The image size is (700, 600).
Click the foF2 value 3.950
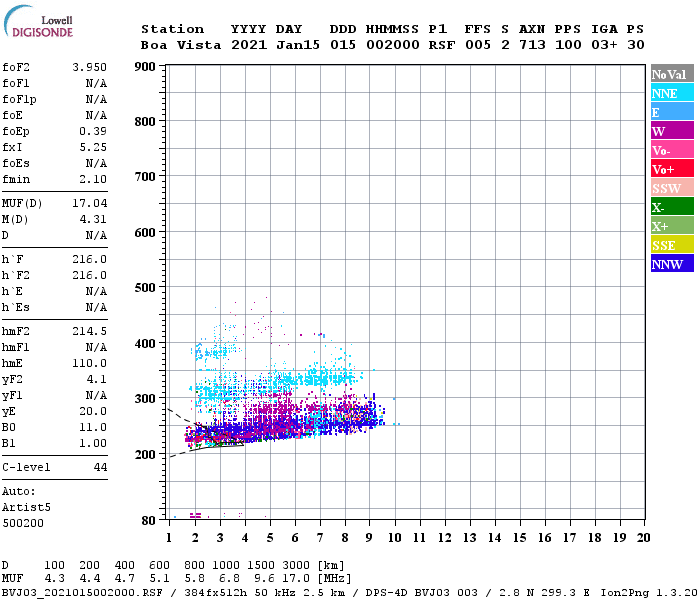coord(89,67)
